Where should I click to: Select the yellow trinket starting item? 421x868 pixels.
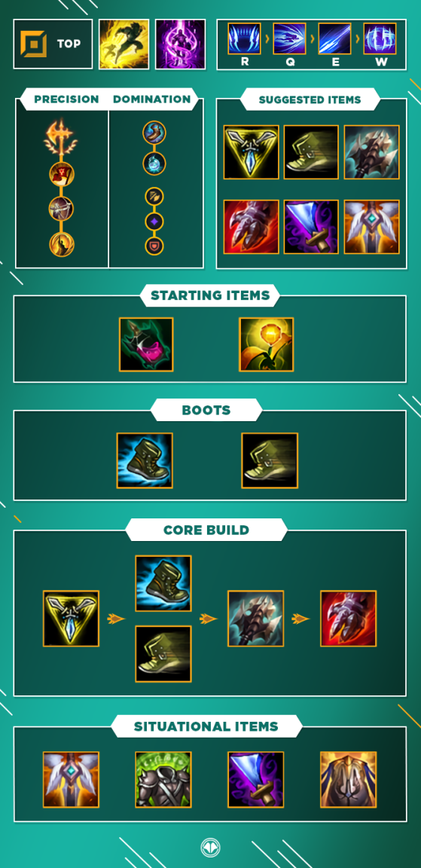tap(267, 344)
